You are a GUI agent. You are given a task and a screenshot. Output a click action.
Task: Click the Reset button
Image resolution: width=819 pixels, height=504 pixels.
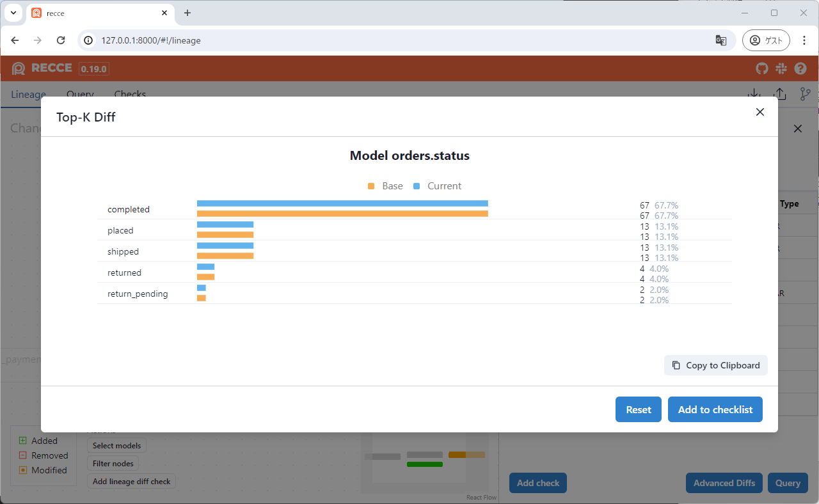tap(639, 409)
